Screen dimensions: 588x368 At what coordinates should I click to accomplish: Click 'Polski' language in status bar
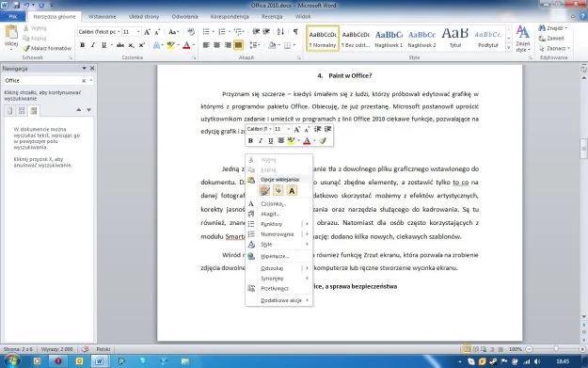point(103,349)
